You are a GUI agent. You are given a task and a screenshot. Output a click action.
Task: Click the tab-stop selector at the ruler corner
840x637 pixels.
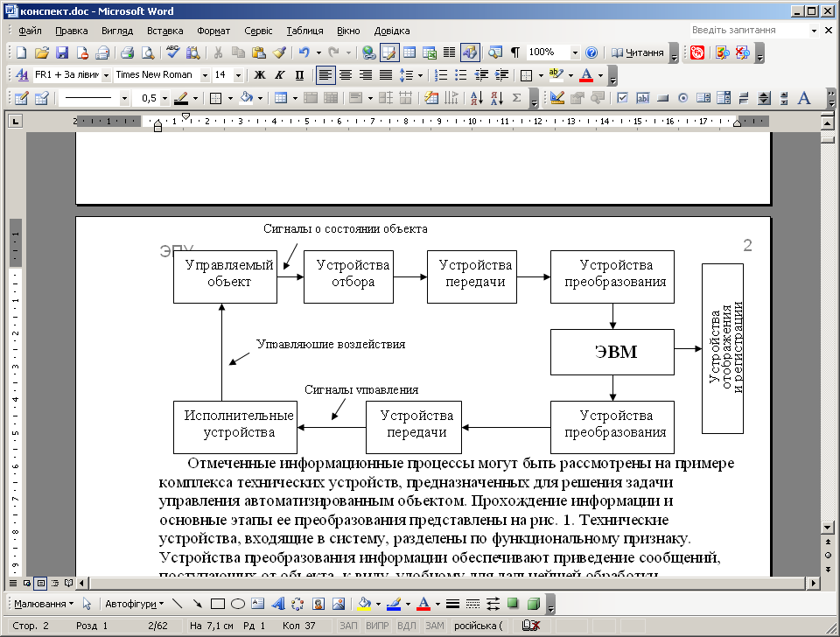[x=16, y=122]
